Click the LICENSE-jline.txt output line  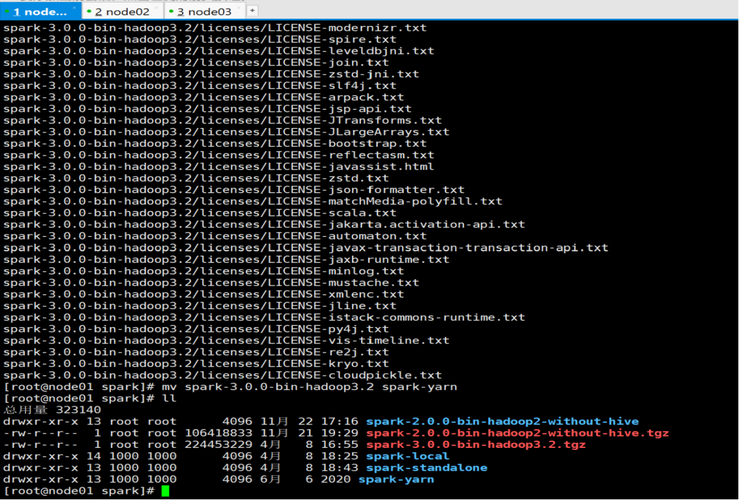[x=200, y=306]
